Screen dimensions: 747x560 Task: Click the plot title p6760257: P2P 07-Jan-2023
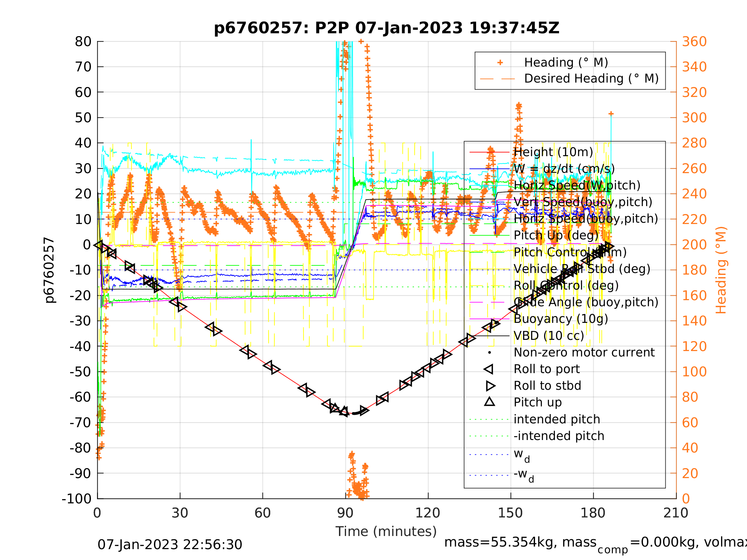[x=386, y=28]
